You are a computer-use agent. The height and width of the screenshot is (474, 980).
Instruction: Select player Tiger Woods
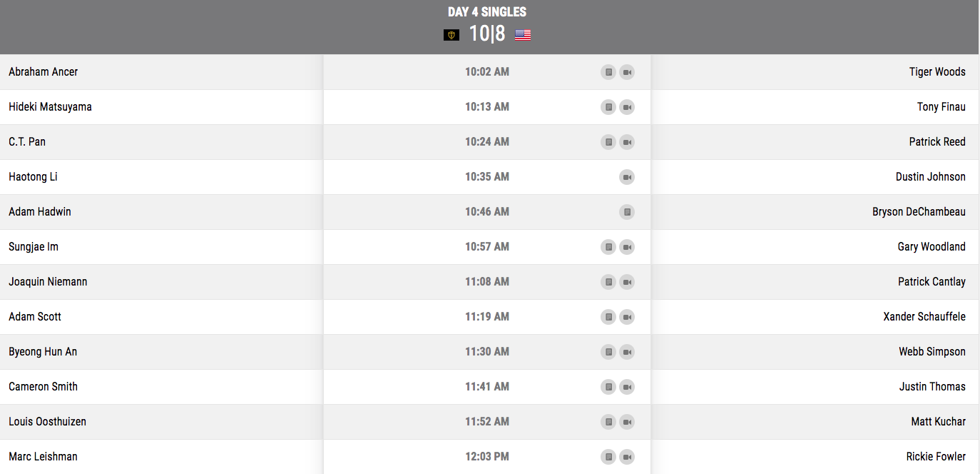pos(937,71)
